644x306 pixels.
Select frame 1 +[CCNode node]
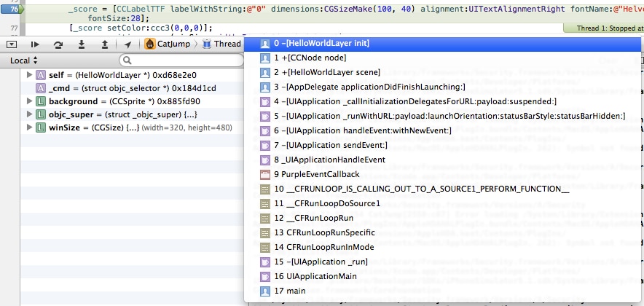(x=442, y=58)
